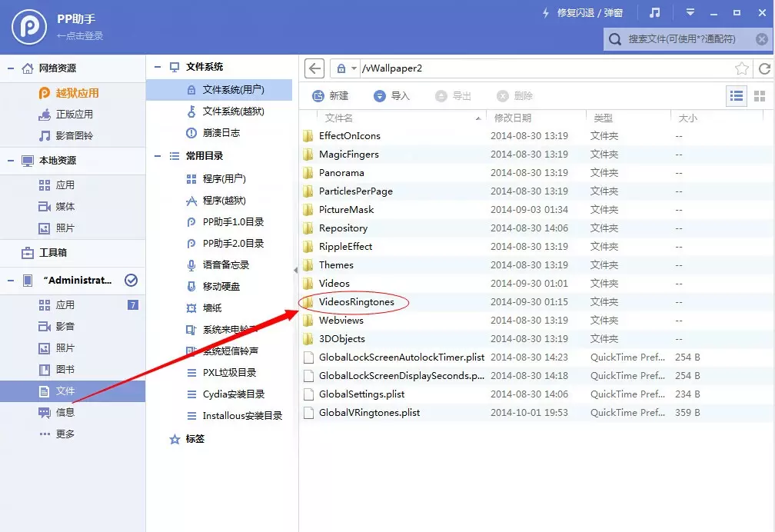Click the 删除 delete button

pos(514,96)
